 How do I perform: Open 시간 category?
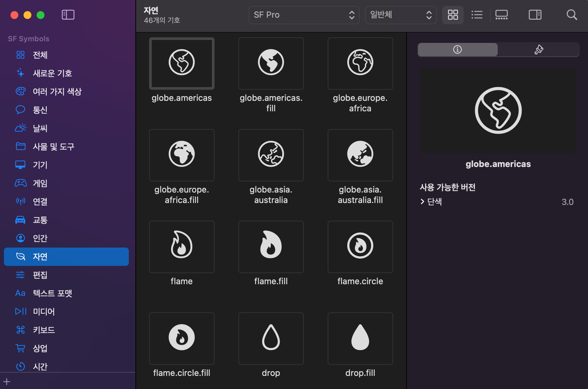pos(66,366)
